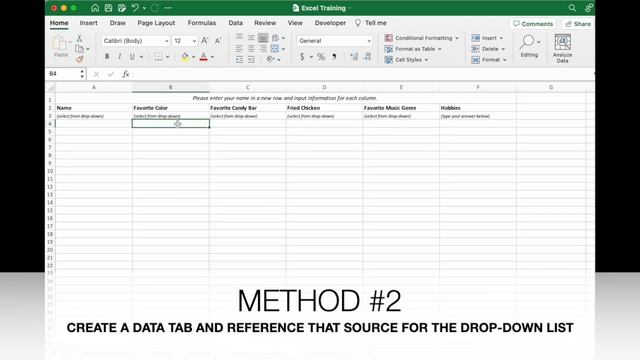640x360 pixels.
Task: Save the workbook using the save icon
Action: (x=108, y=8)
